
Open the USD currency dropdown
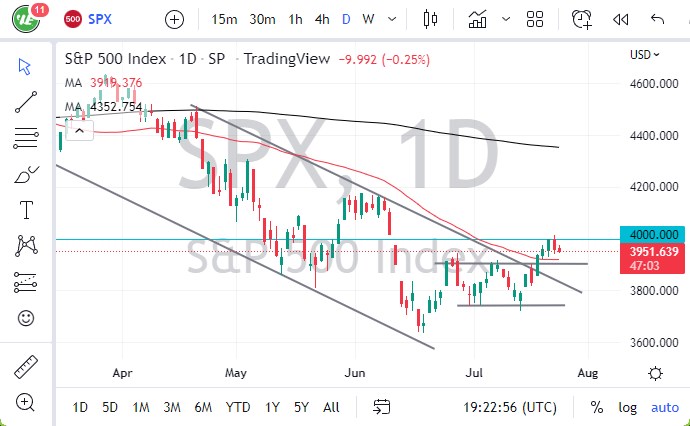click(x=645, y=54)
